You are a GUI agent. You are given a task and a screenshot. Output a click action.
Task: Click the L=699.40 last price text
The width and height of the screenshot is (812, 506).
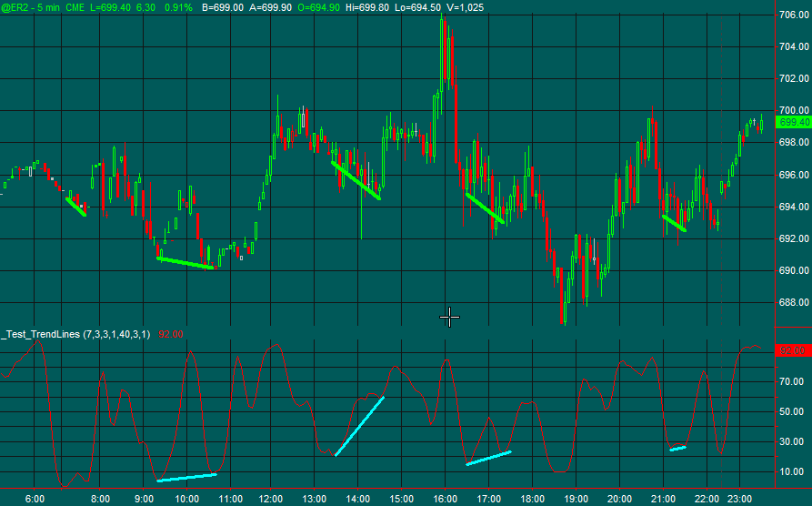(111, 7)
